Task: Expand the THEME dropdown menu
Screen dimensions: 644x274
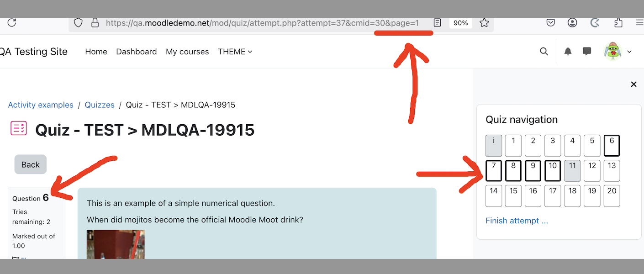Action: point(235,52)
